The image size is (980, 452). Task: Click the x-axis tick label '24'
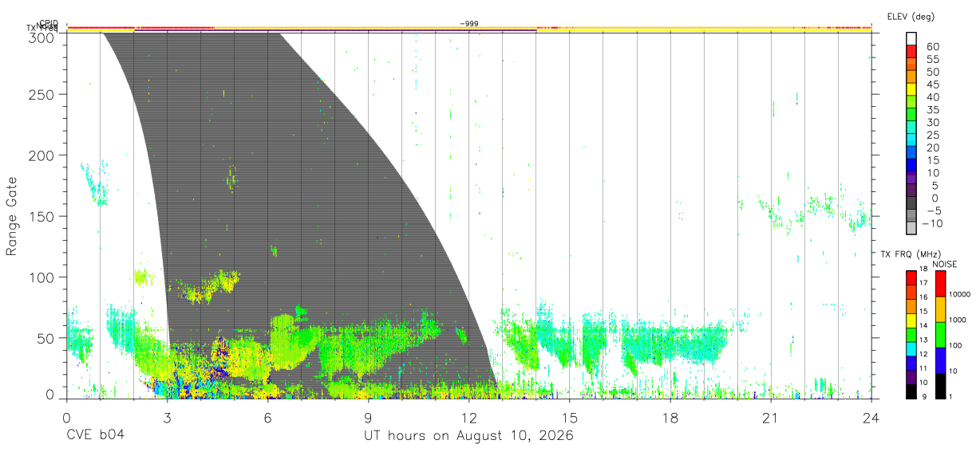[871, 418]
